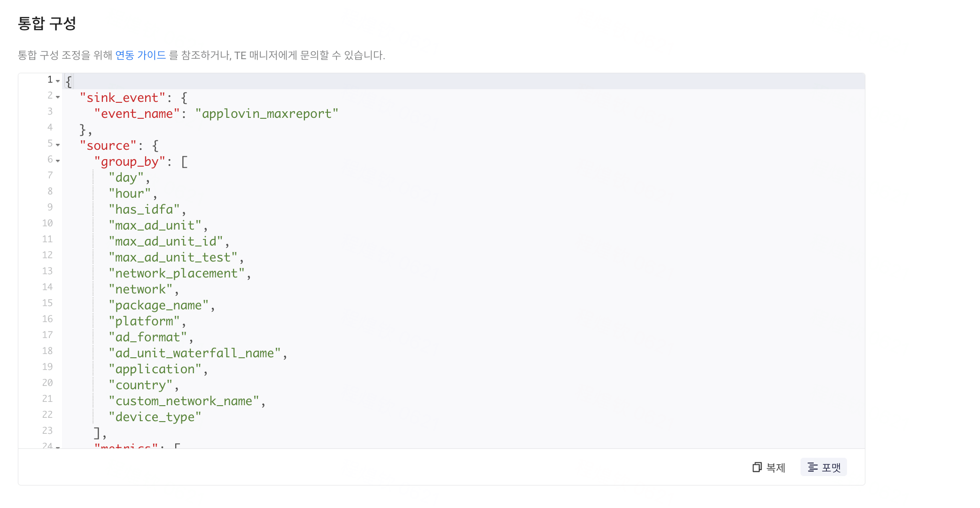Click the "max_ad_unit_test" entry
Image resolution: width=980 pixels, height=508 pixels.
173,257
